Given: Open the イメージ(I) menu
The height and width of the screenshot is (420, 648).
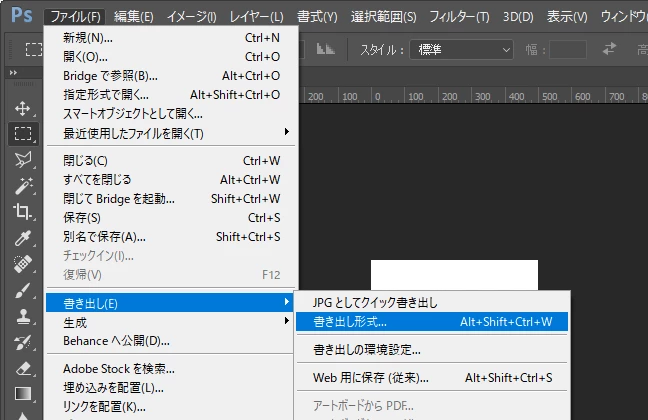Looking at the screenshot, I should coord(192,17).
